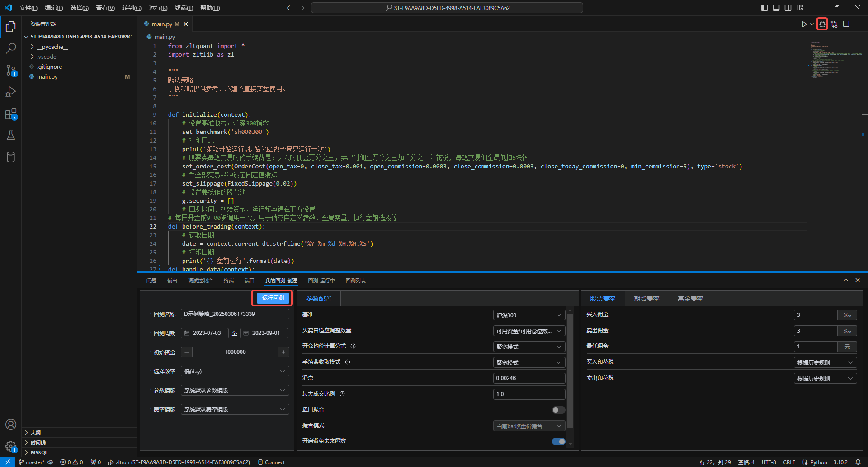868x467 pixels.
Task: Open the Search view in activity bar
Action: coord(11,48)
